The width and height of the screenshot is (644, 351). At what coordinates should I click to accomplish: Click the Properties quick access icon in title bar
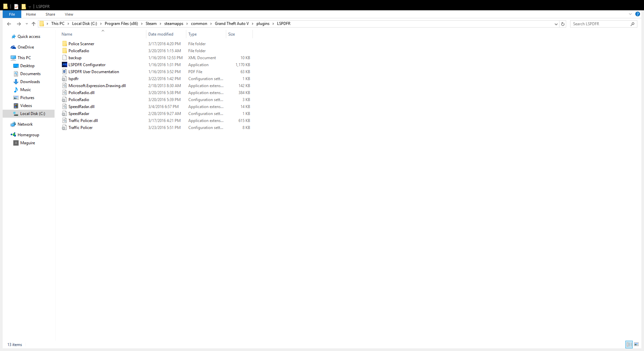pyautogui.click(x=16, y=6)
